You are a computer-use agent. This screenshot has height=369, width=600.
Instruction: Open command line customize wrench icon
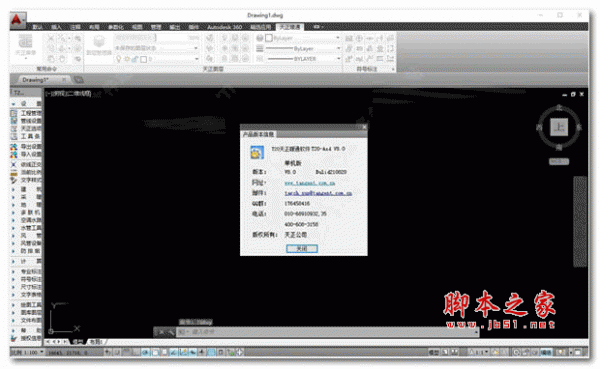[x=171, y=332]
